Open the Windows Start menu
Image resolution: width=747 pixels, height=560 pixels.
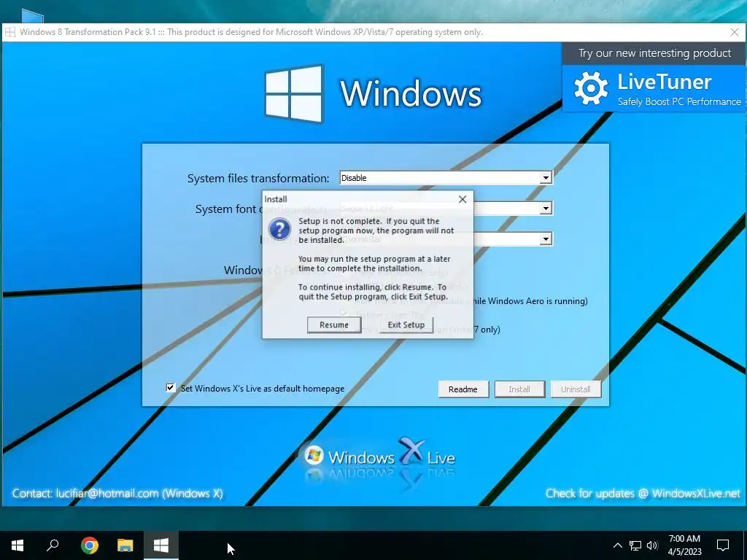(x=18, y=545)
